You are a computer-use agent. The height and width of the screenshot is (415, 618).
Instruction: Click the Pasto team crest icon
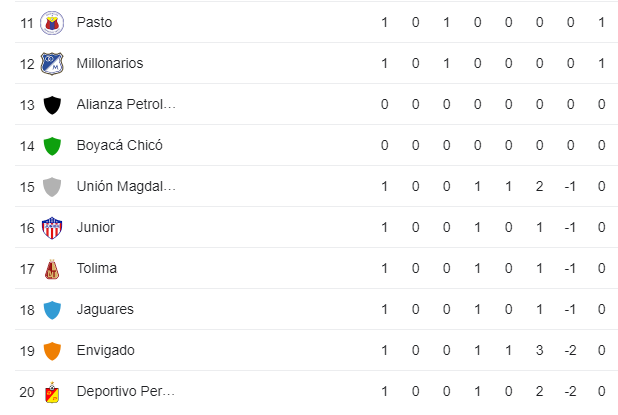click(x=52, y=23)
